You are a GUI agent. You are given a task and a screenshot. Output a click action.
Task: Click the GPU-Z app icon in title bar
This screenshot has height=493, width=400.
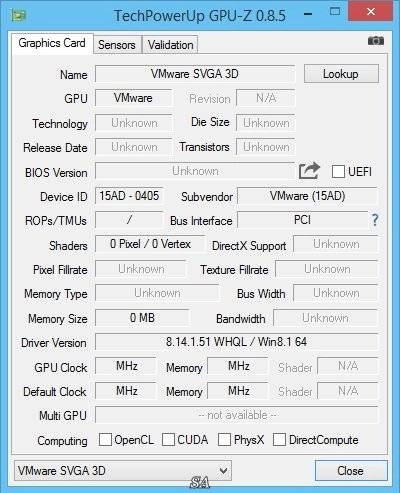click(19, 16)
